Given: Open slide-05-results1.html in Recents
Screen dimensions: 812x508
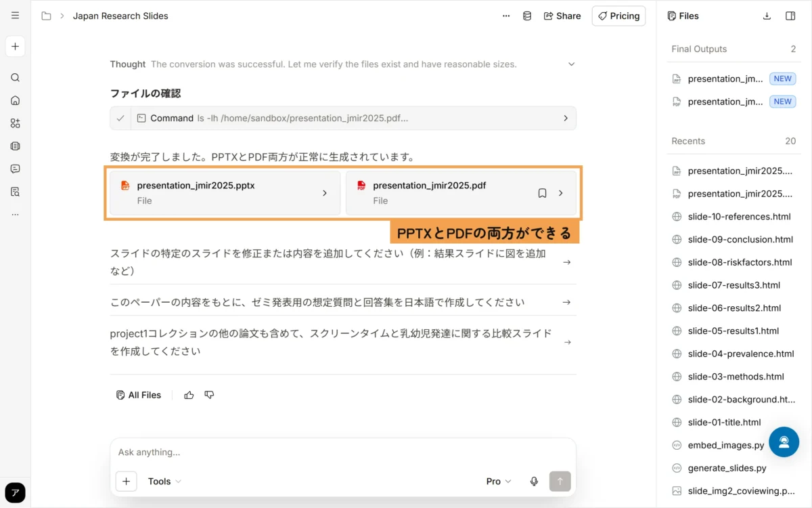Looking at the screenshot, I should [734, 331].
